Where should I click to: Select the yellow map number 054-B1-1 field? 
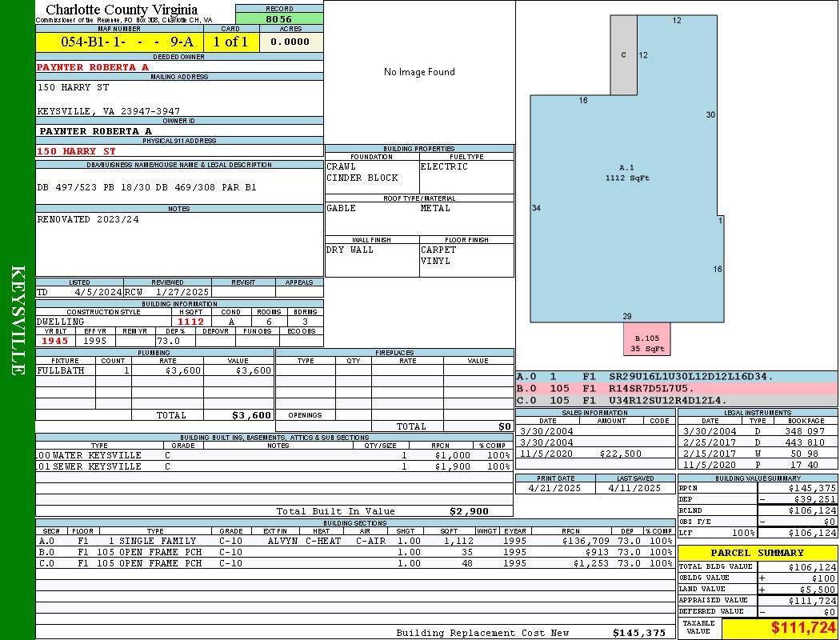click(x=120, y=42)
